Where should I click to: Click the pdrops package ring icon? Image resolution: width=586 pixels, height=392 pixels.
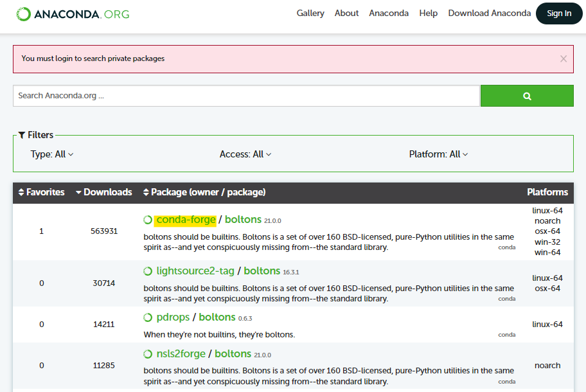click(x=148, y=317)
